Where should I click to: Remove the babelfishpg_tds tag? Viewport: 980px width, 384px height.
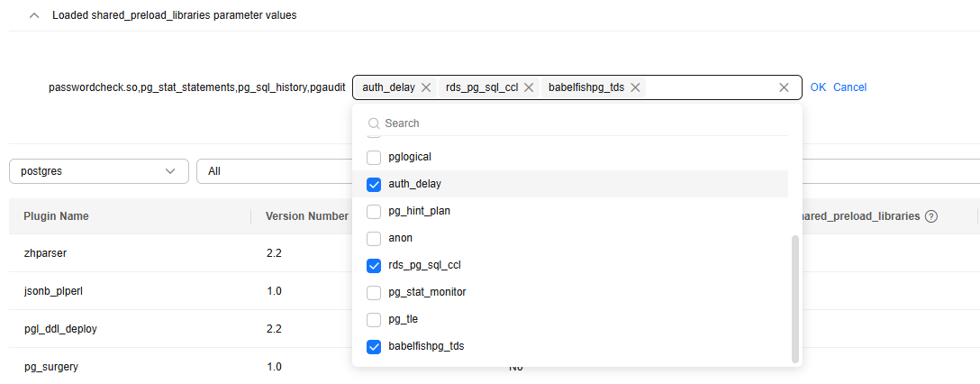click(x=635, y=87)
